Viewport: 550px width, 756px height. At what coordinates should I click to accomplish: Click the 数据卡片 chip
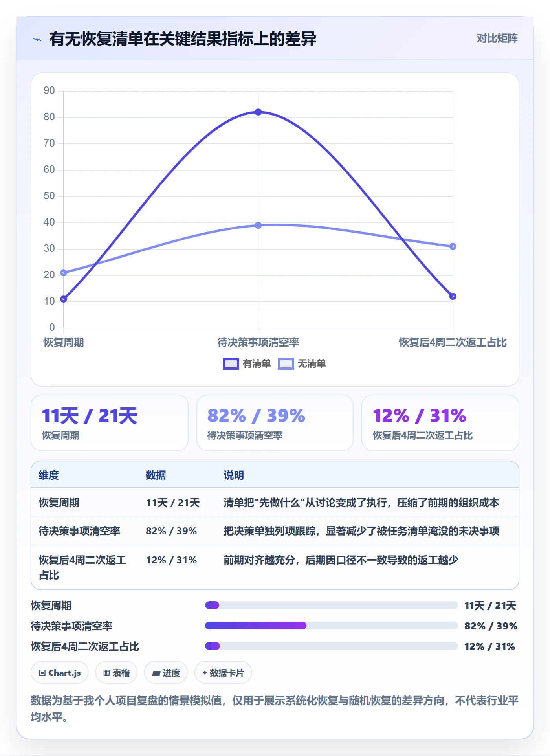[223, 673]
